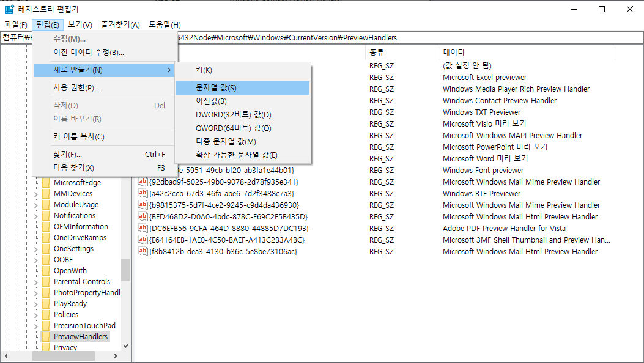Click 사용 권한(P)... in the Edit menu
Viewport: 644px width, 363px height.
point(105,88)
